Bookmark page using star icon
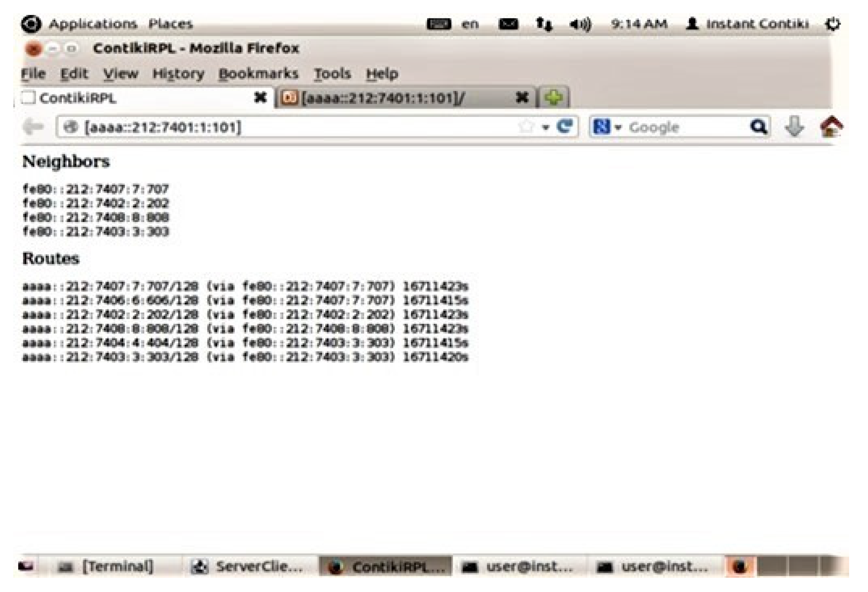 [x=526, y=127]
